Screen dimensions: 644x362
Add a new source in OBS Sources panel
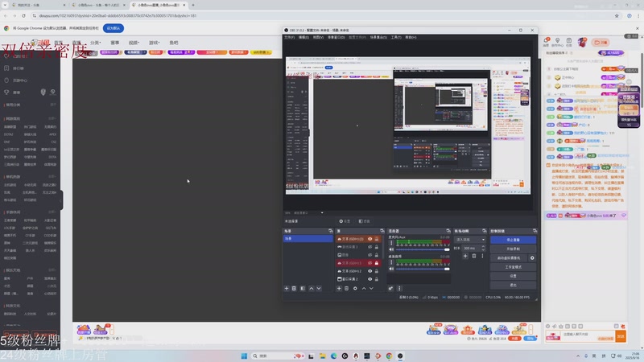339,289
